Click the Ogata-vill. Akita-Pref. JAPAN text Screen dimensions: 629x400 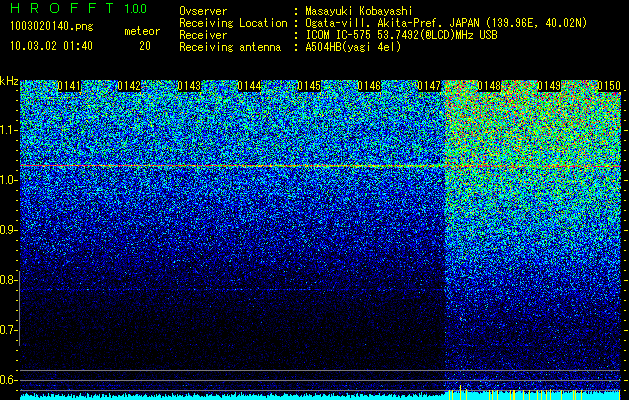point(392,23)
